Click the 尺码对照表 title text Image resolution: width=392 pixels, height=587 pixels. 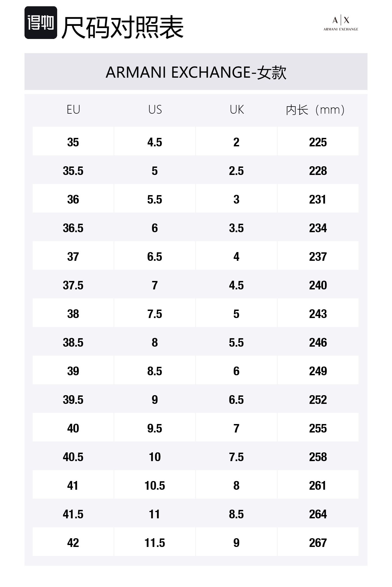click(122, 27)
